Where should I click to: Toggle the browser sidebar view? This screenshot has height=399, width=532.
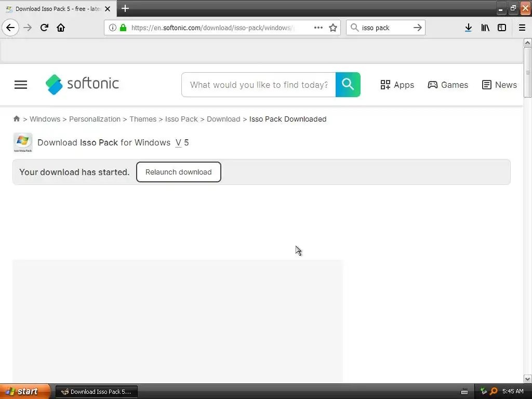pos(502,28)
